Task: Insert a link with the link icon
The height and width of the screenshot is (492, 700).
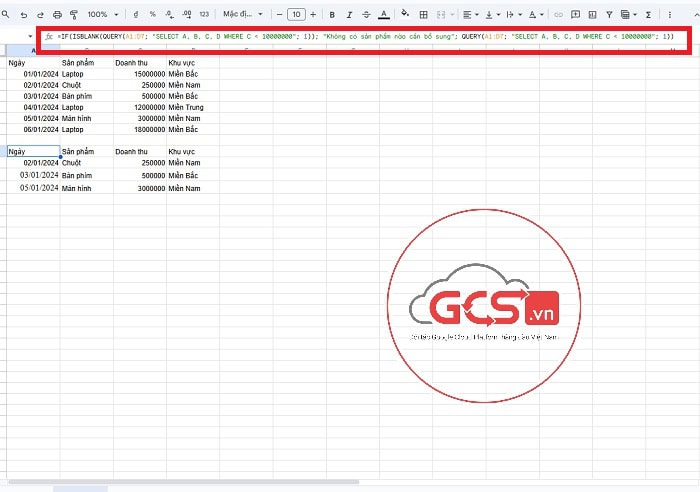Action: click(x=559, y=15)
